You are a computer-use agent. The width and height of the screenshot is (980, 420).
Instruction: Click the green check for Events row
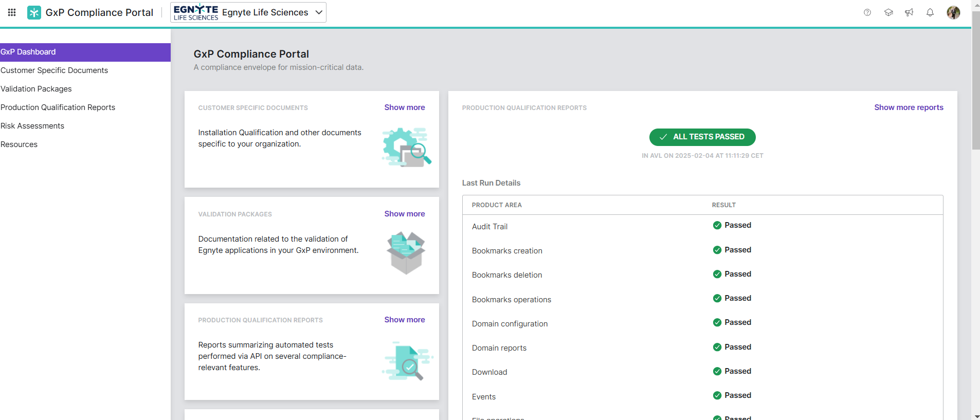[717, 395]
